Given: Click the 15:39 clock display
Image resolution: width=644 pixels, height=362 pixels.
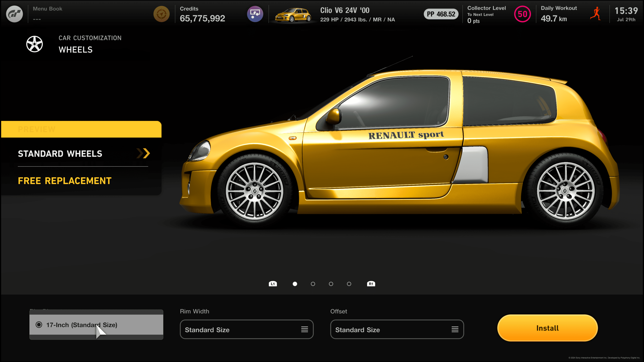Looking at the screenshot, I should pos(626,11).
